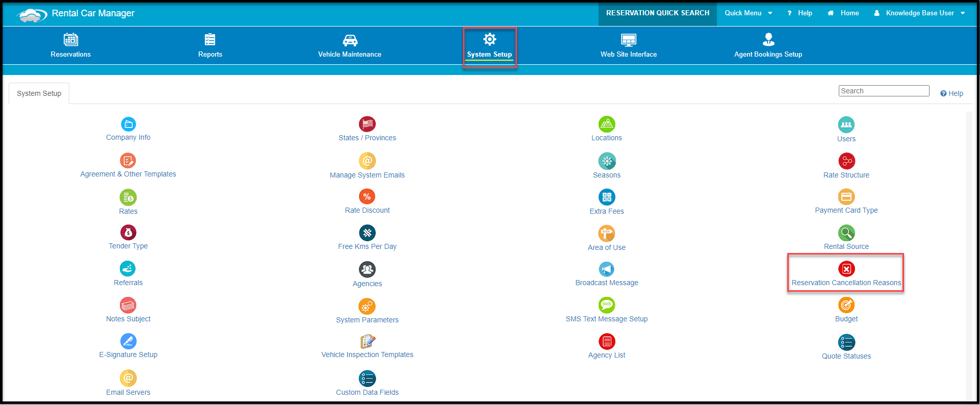Open the Web Site Interface menu
The height and width of the screenshot is (405, 980).
[x=629, y=45]
